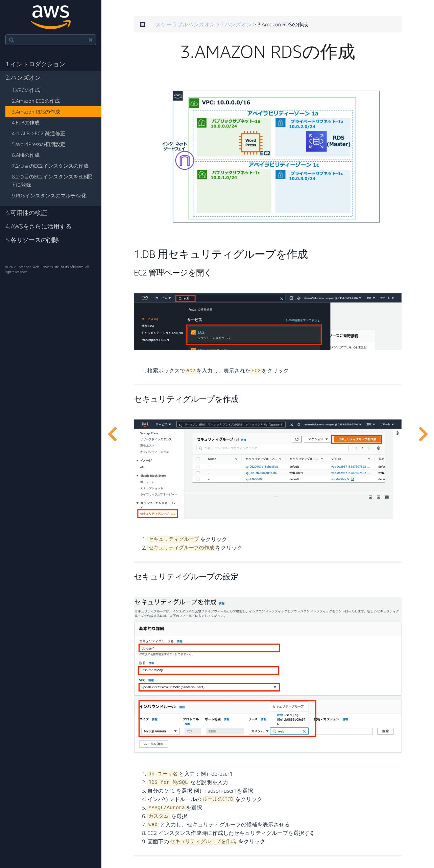Click スケーラブルハンズオン breadcrumb link
434x868 pixels.
[x=185, y=25]
